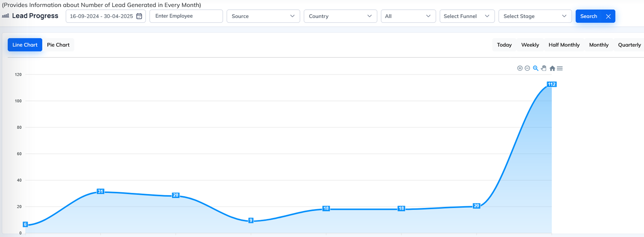Reset chart zoom with home icon
This screenshot has width=644, height=237.
552,68
